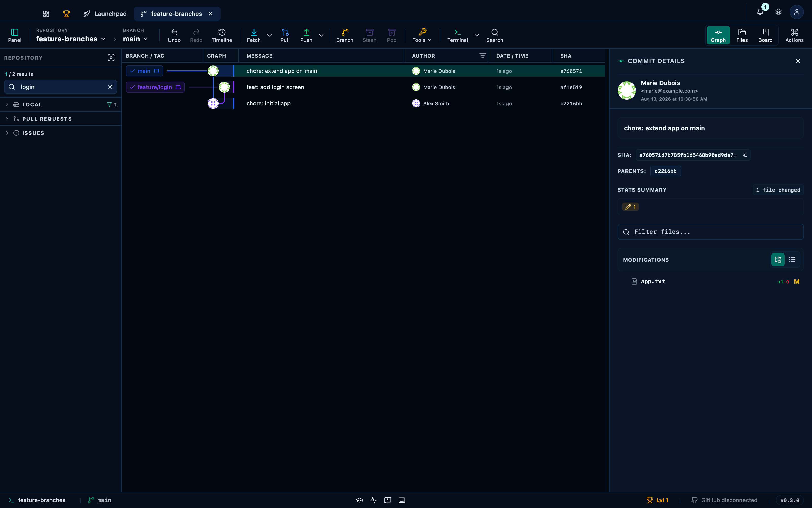
Task: Open the keyboard shortcuts icon
Action: click(402, 500)
